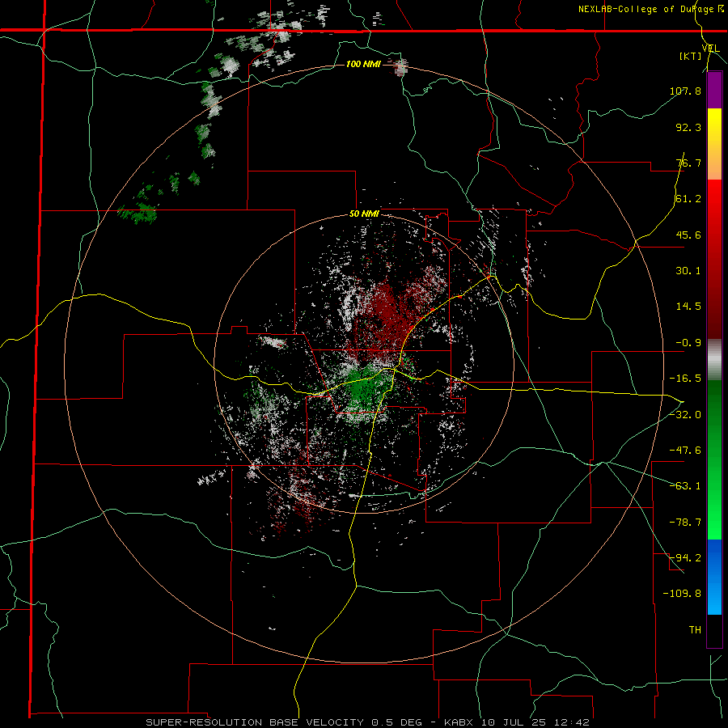
Task: Click the -94.2 velocity scale value
Action: pos(685,558)
